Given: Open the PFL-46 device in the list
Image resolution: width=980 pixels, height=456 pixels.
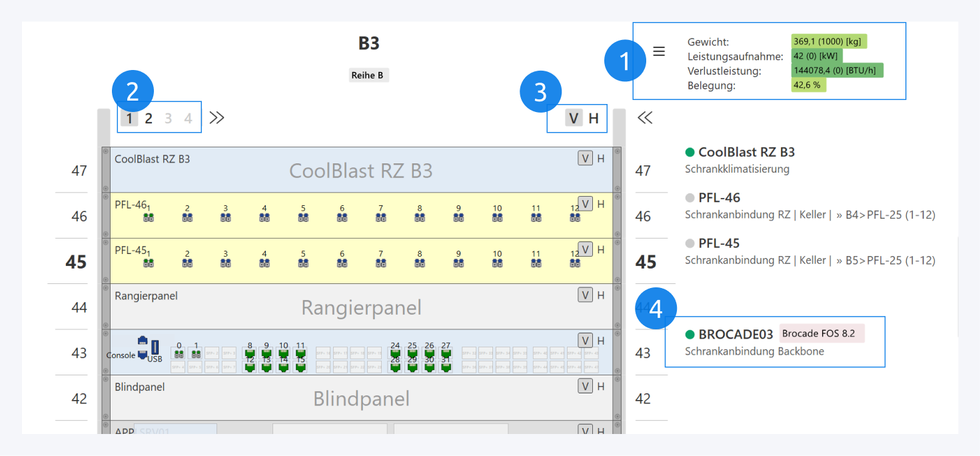Looking at the screenshot, I should (719, 197).
